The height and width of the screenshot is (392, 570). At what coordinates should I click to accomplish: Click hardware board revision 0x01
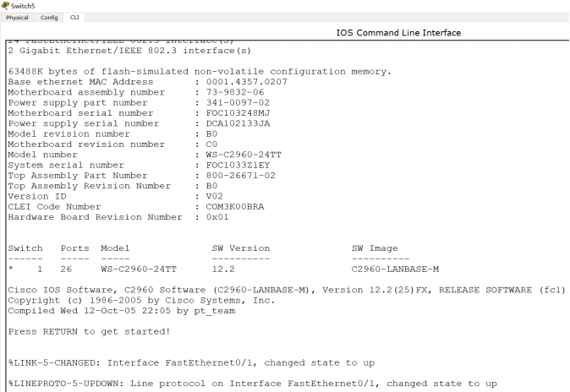coord(217,217)
